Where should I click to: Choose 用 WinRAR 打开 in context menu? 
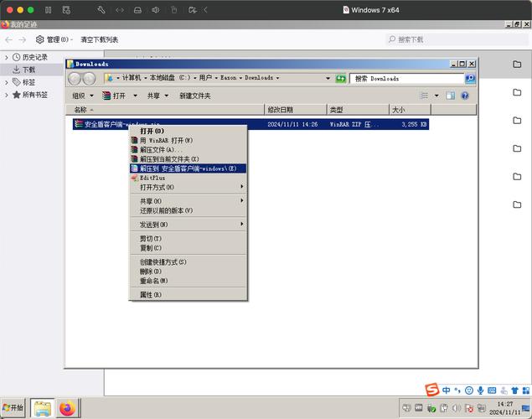[x=189, y=141]
